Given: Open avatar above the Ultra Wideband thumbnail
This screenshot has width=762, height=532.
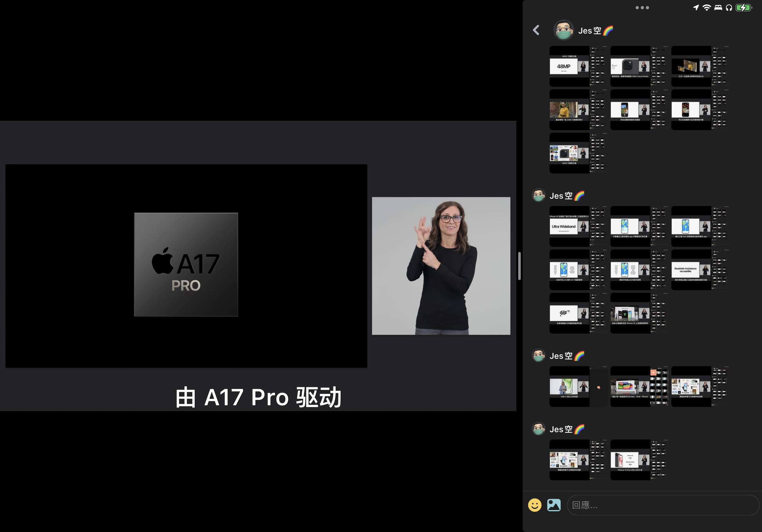Looking at the screenshot, I should 539,196.
